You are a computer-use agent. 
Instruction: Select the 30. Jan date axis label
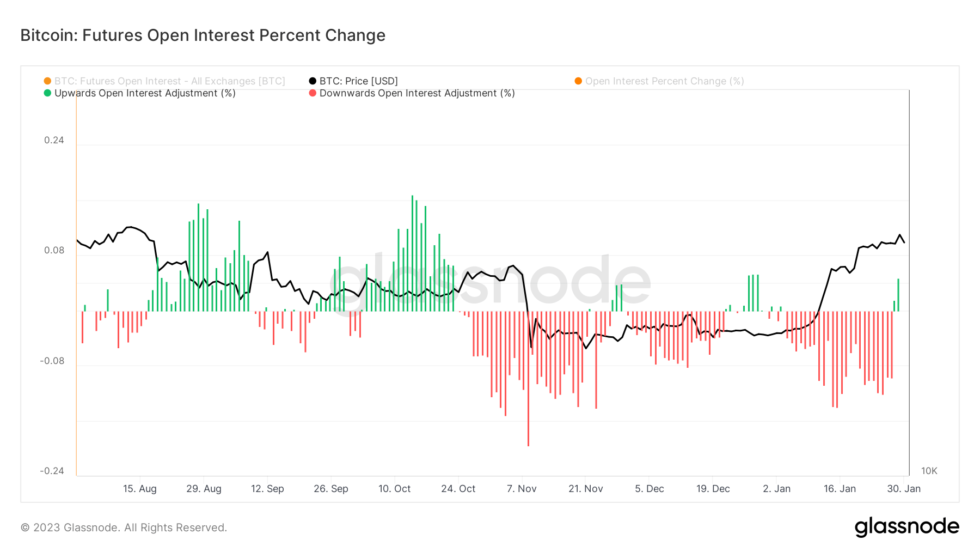click(904, 489)
